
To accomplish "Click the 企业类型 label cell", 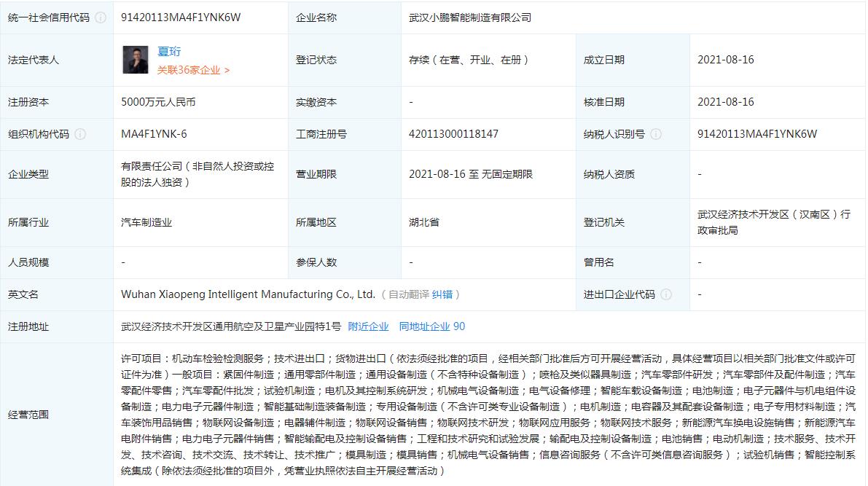I will tap(56, 174).
